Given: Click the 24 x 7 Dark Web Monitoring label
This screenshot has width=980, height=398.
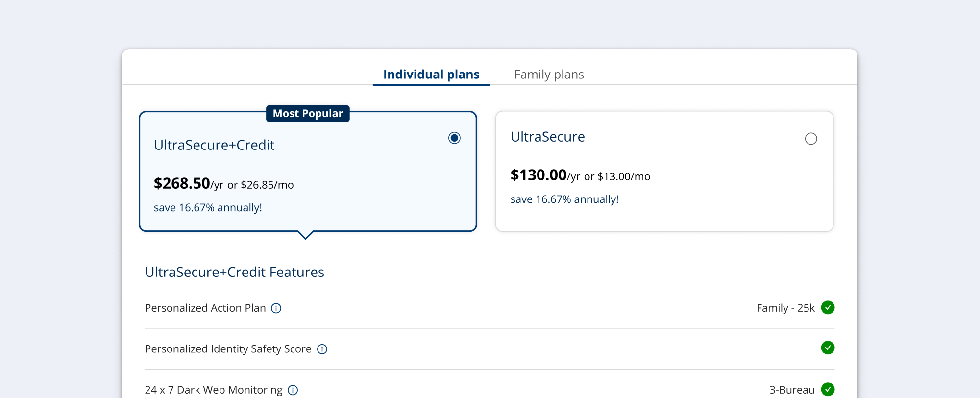Looking at the screenshot, I should (214, 390).
